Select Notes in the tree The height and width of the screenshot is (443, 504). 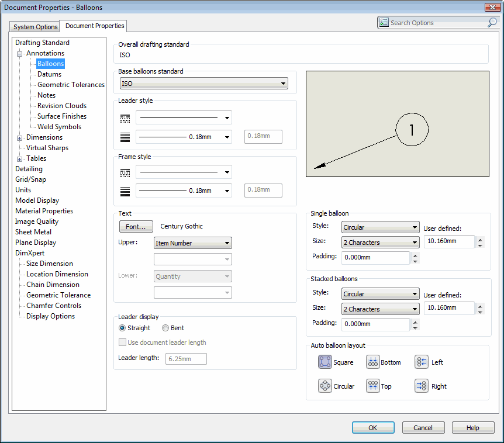coord(46,95)
